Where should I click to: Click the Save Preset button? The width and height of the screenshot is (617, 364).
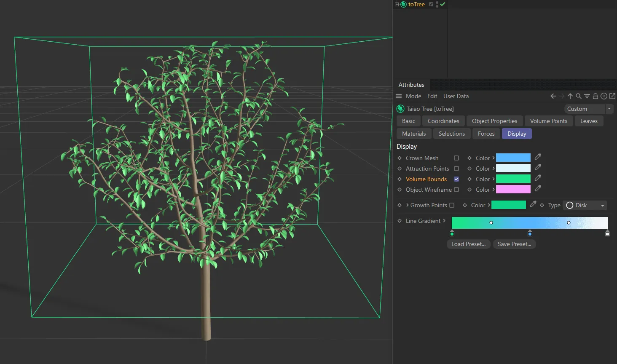click(514, 244)
